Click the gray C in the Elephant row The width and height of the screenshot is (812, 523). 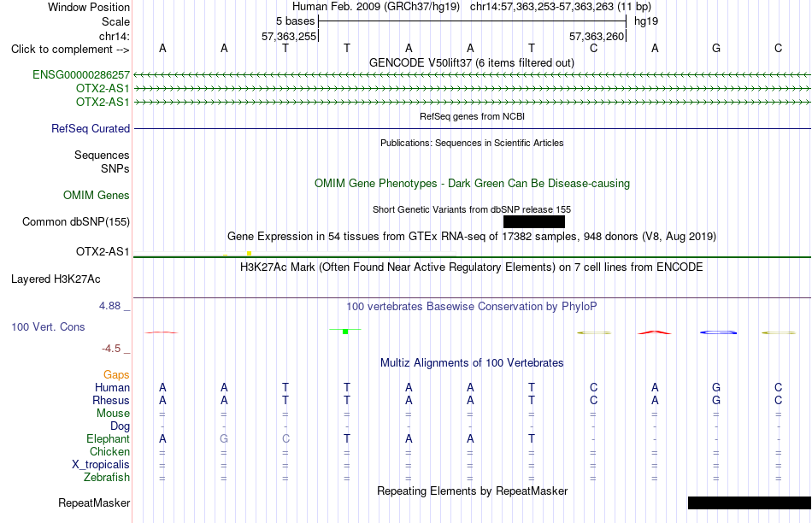point(285,438)
